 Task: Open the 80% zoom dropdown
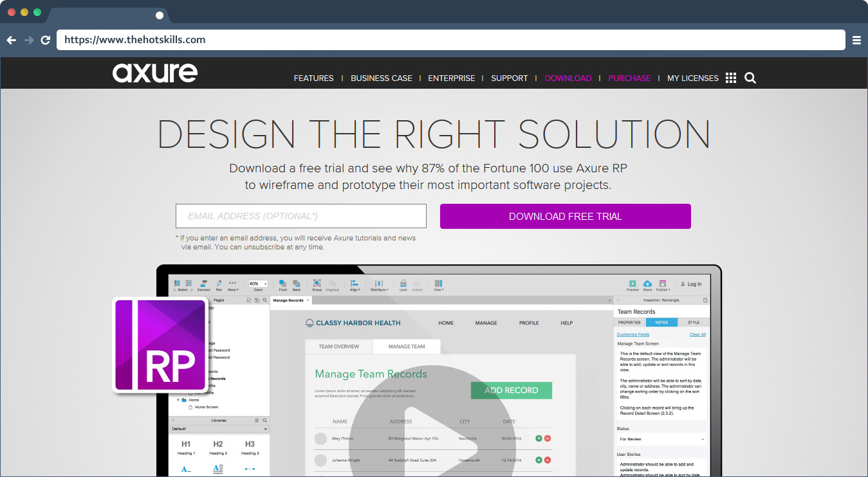pyautogui.click(x=258, y=283)
